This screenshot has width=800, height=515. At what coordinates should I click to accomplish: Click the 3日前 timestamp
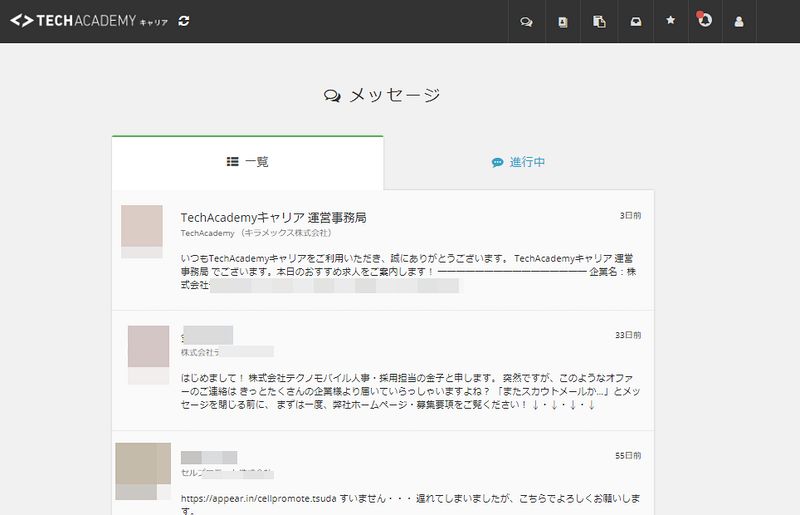click(630, 215)
